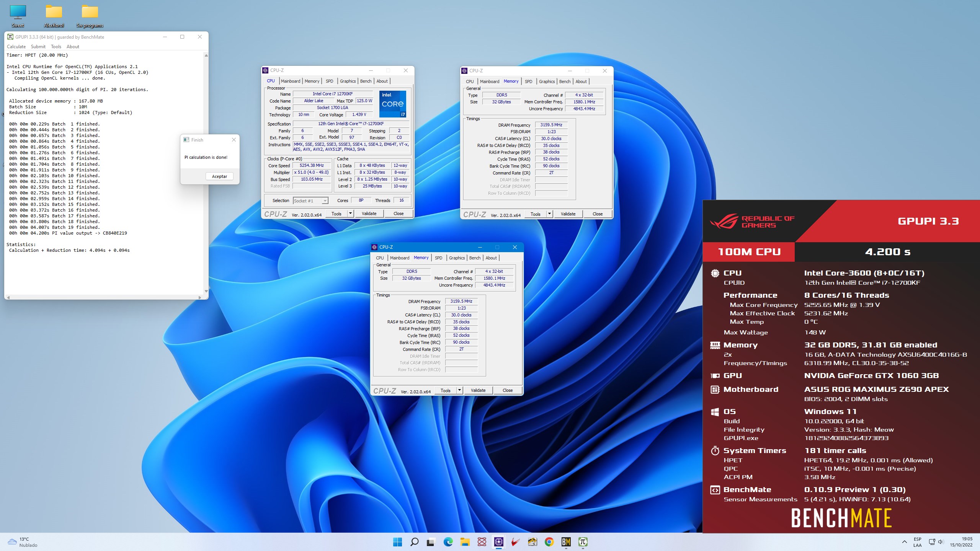Viewport: 980px width, 551px height.
Task: Open the Sw programs desktop folder
Action: (x=90, y=15)
